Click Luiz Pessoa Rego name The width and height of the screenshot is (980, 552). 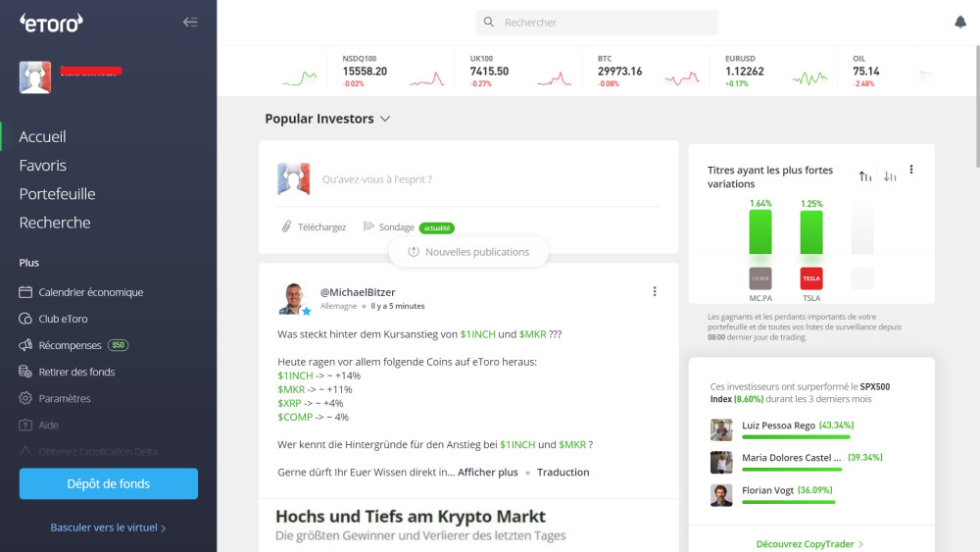point(779,426)
